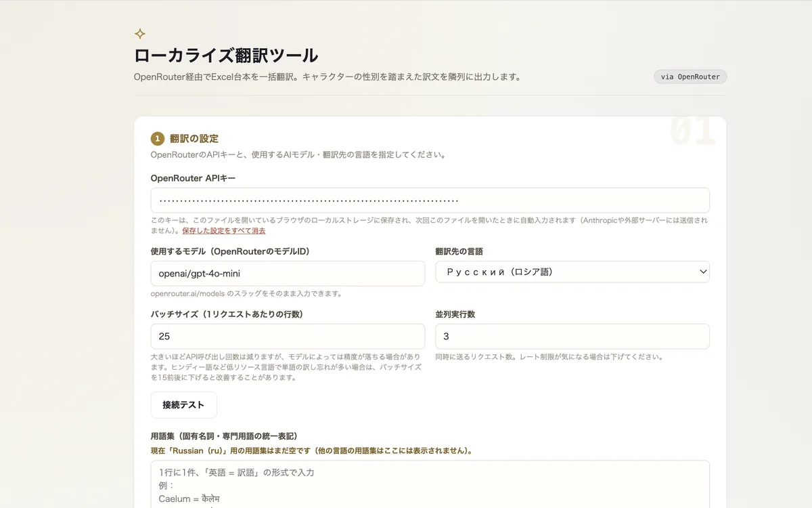Image resolution: width=812 pixels, height=508 pixels.
Task: Click the hint text 'openrouter.ai/models のスラッグ'
Action: (246, 294)
